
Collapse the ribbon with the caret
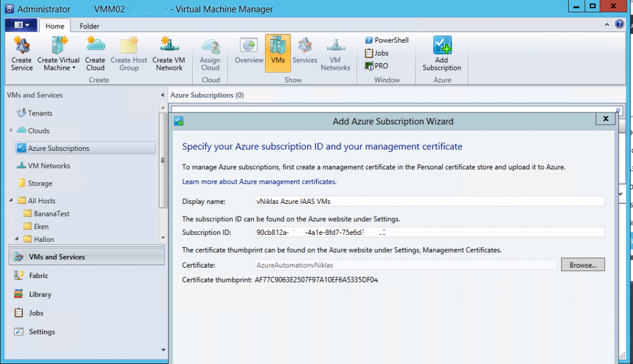[x=607, y=25]
